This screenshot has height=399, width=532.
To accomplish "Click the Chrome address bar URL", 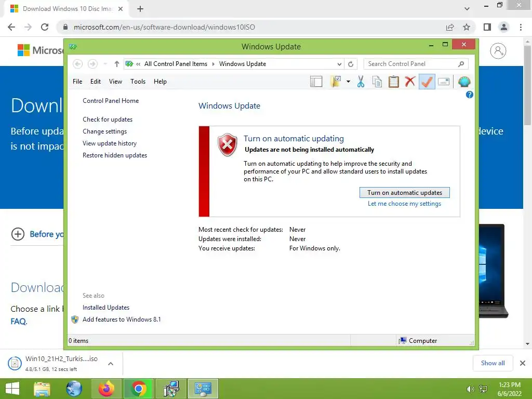I will [x=164, y=27].
